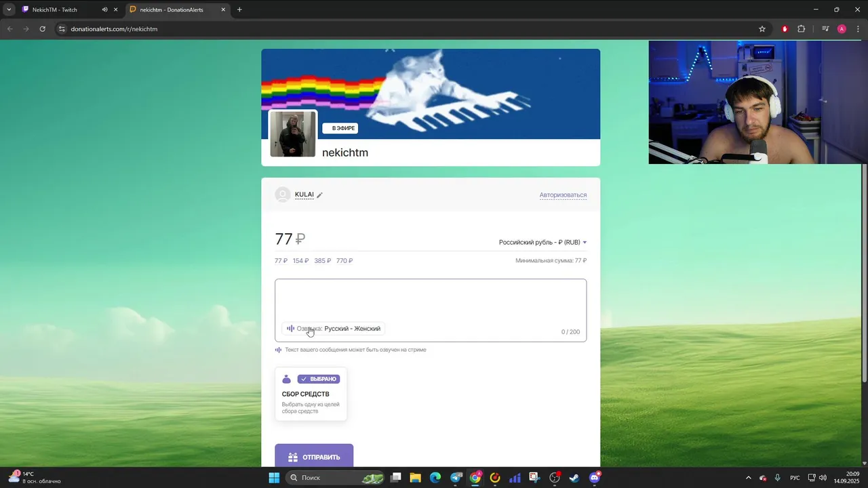This screenshot has height=488, width=868.
Task: Click the 77 ₽ donation amount field
Action: tap(290, 239)
